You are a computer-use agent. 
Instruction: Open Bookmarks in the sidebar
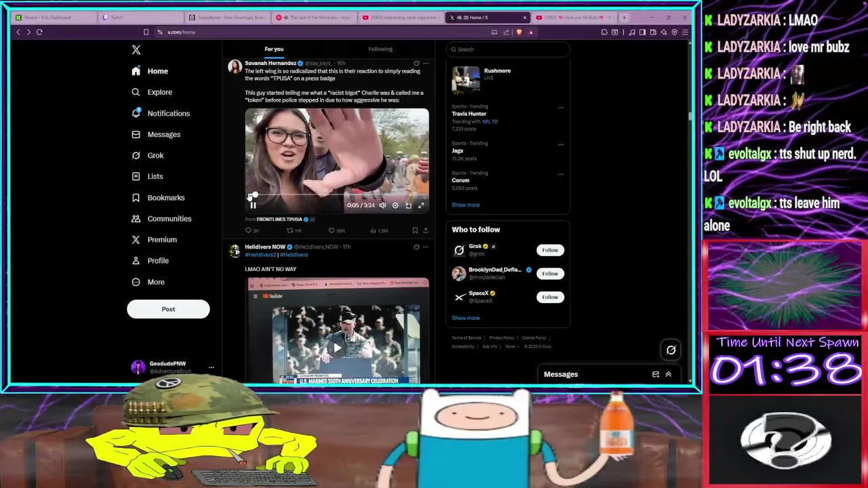tap(158, 197)
